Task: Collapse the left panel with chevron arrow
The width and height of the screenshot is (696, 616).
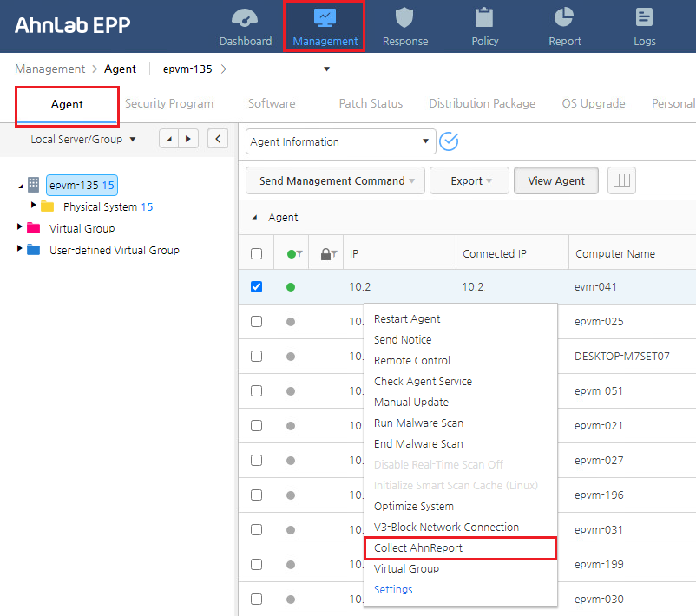Action: tap(218, 139)
